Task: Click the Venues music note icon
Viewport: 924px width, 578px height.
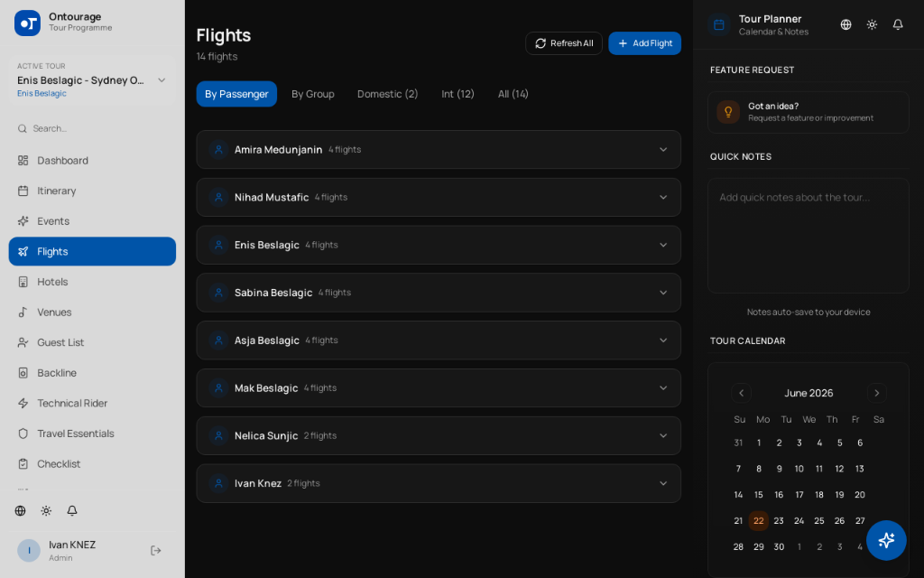Action: pos(23,312)
